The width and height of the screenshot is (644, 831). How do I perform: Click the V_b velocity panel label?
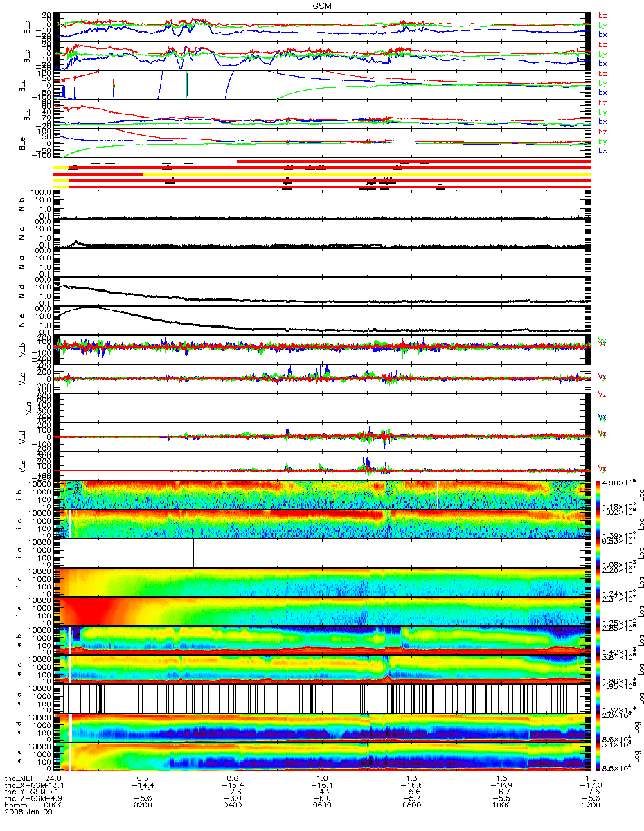pyautogui.click(x=21, y=350)
